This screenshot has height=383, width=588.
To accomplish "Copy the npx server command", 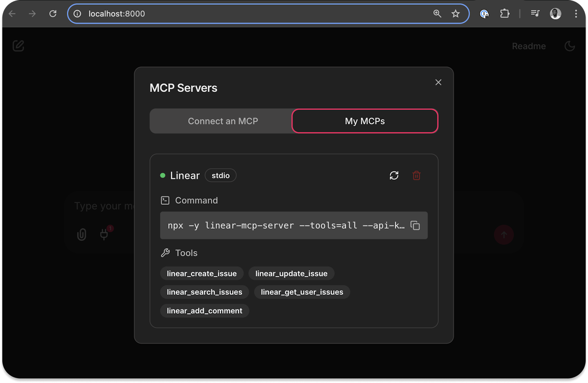I will (415, 226).
